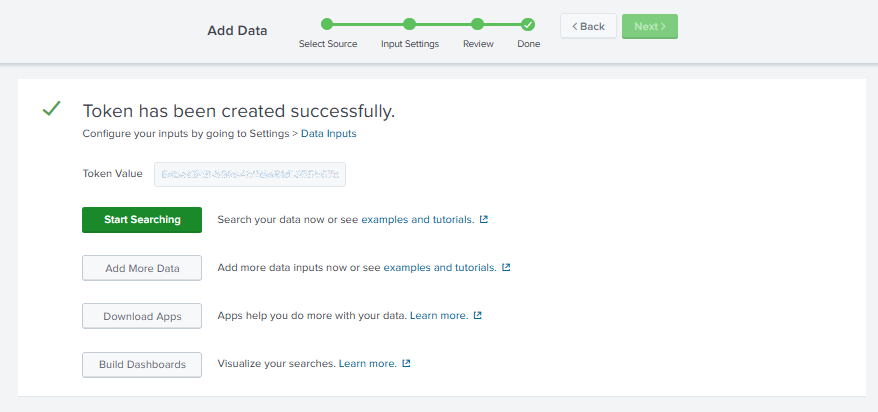Go back using the Back button
The height and width of the screenshot is (412, 878).
tap(588, 26)
